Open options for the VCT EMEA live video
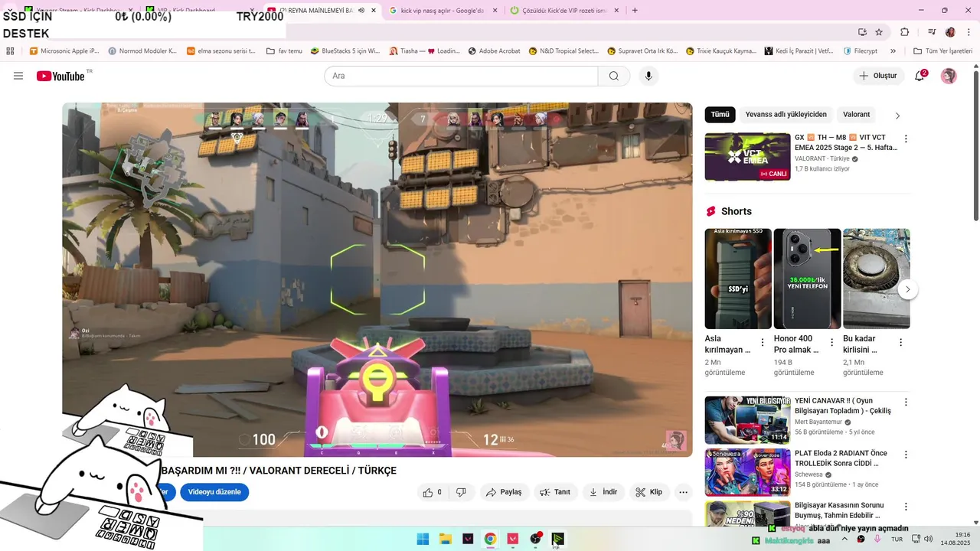980x551 pixels. click(906, 139)
